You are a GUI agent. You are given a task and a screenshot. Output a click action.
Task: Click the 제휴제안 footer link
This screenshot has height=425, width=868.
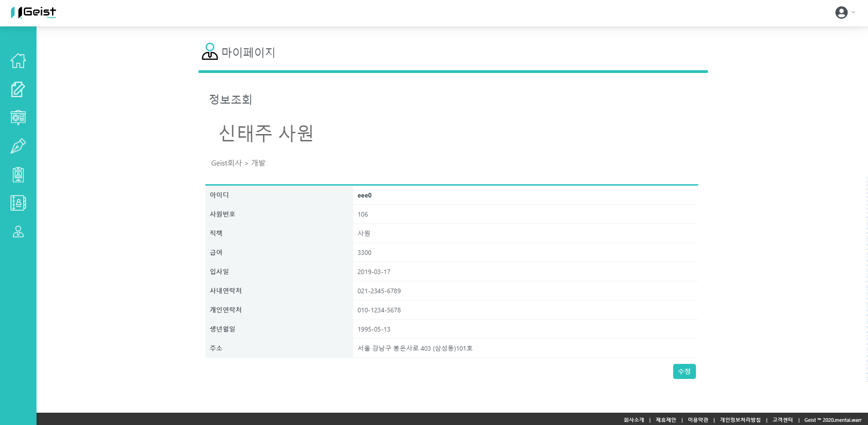pos(665,420)
